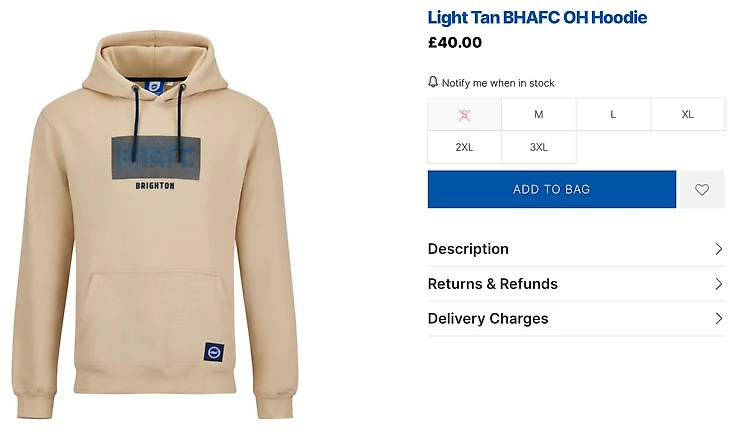Click the Description chevron arrow
This screenshot has height=436, width=730.
[718, 249]
